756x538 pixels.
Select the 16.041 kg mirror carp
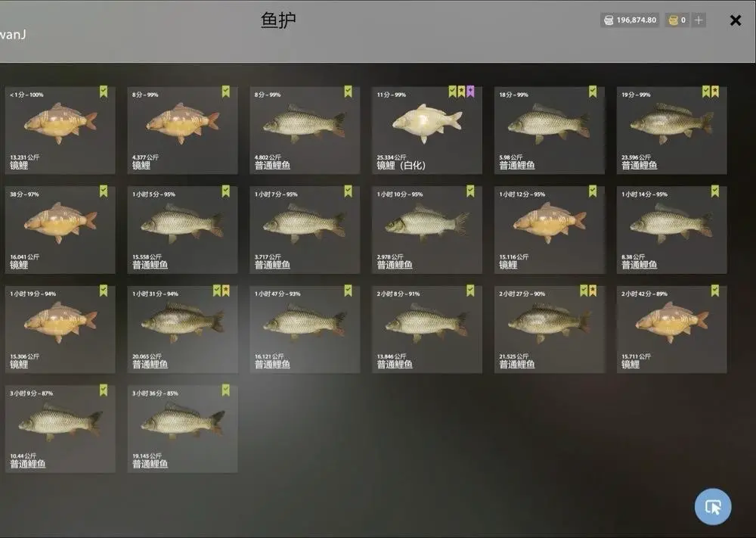60,230
